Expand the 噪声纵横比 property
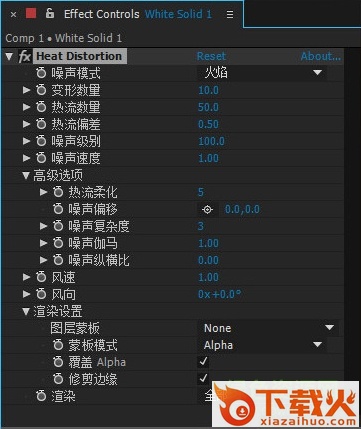The height and width of the screenshot is (429, 361). pyautogui.click(x=43, y=260)
